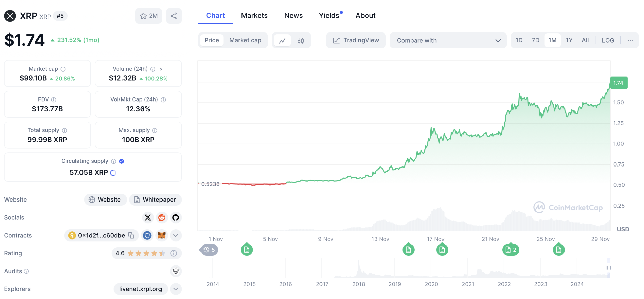Add XRP to watchlist via star button
Image resolution: width=644 pixels, height=299 pixels.
pos(148,16)
